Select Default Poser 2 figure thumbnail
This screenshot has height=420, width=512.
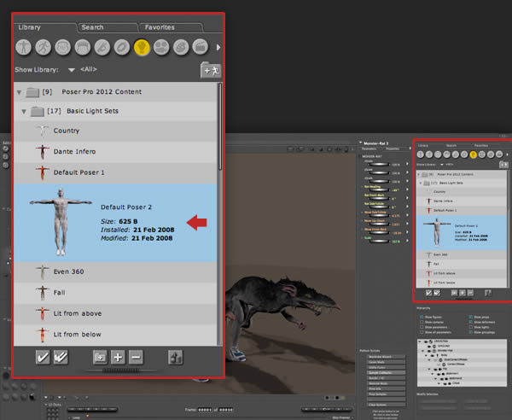coord(61,222)
